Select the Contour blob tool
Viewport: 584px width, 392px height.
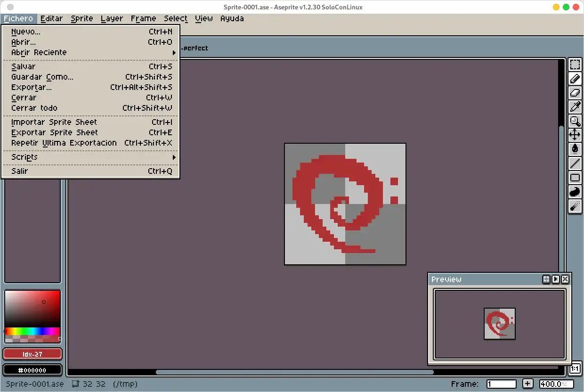point(575,192)
